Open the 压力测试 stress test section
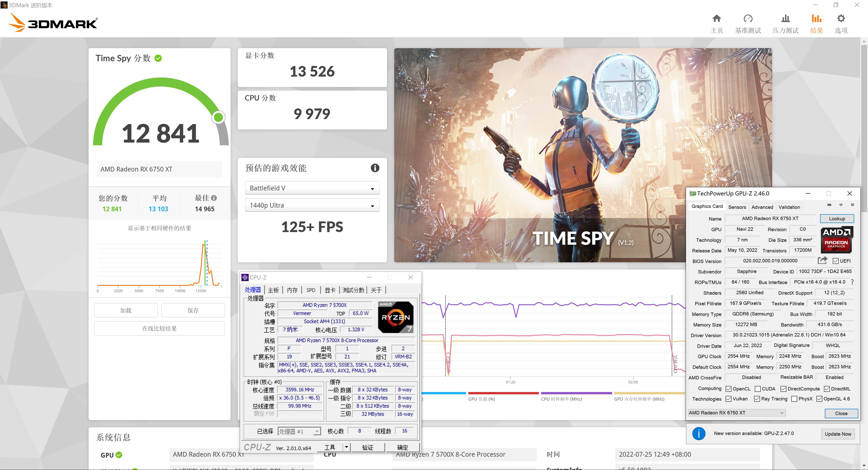The height and width of the screenshot is (470, 868). coord(785,19)
